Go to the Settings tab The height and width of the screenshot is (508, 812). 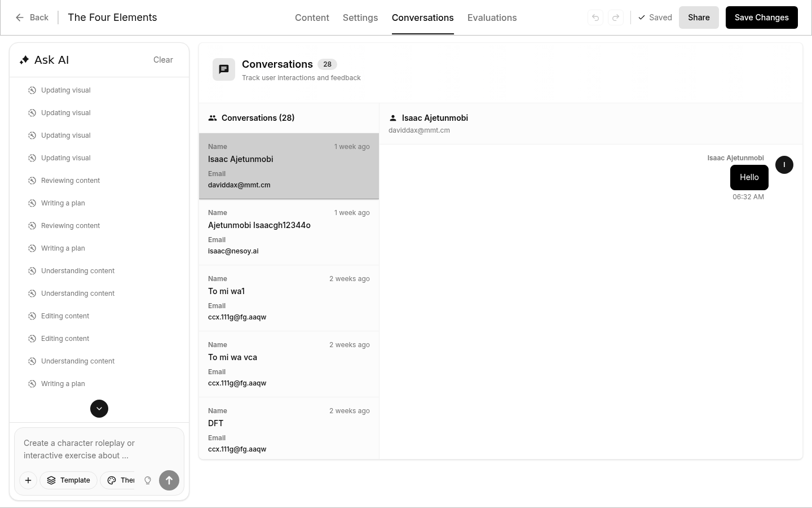point(360,17)
